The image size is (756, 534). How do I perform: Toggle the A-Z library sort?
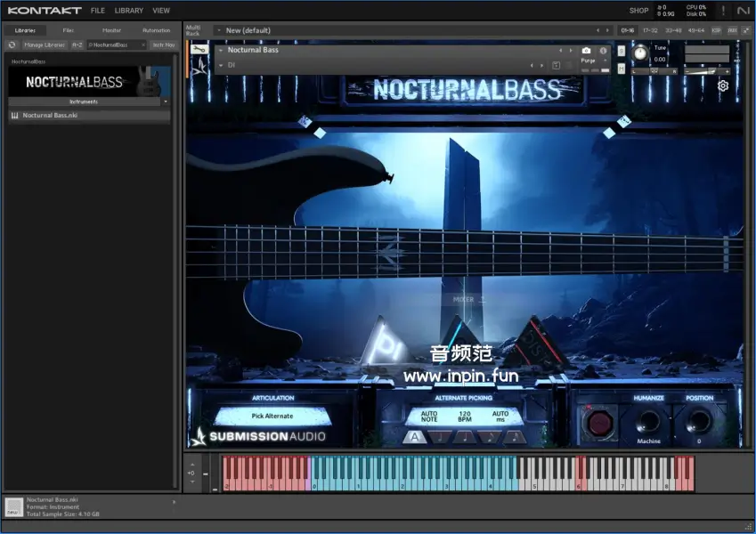click(x=77, y=44)
